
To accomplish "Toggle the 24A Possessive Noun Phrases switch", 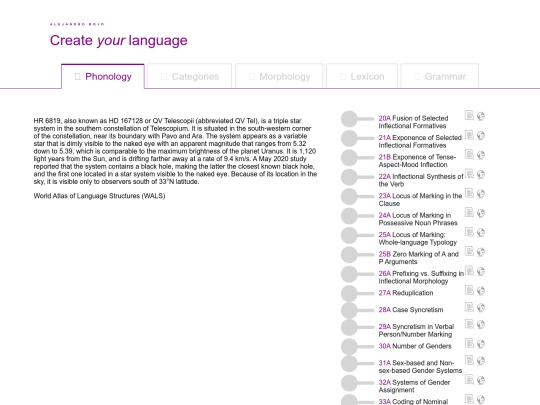I will (x=357, y=216).
